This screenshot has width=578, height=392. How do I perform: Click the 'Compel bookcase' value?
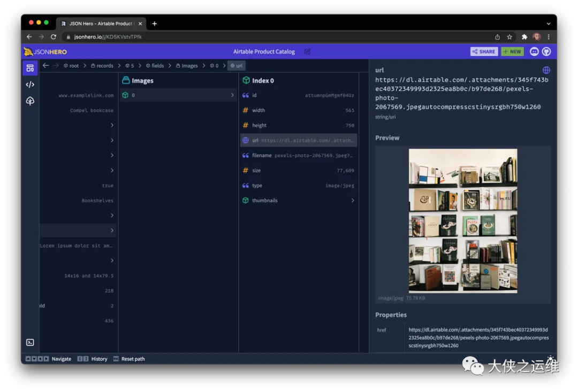[x=92, y=111]
